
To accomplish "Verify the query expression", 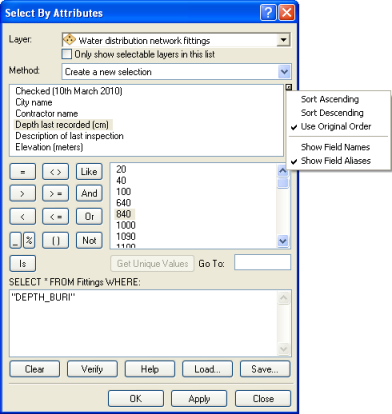I will (92, 369).
